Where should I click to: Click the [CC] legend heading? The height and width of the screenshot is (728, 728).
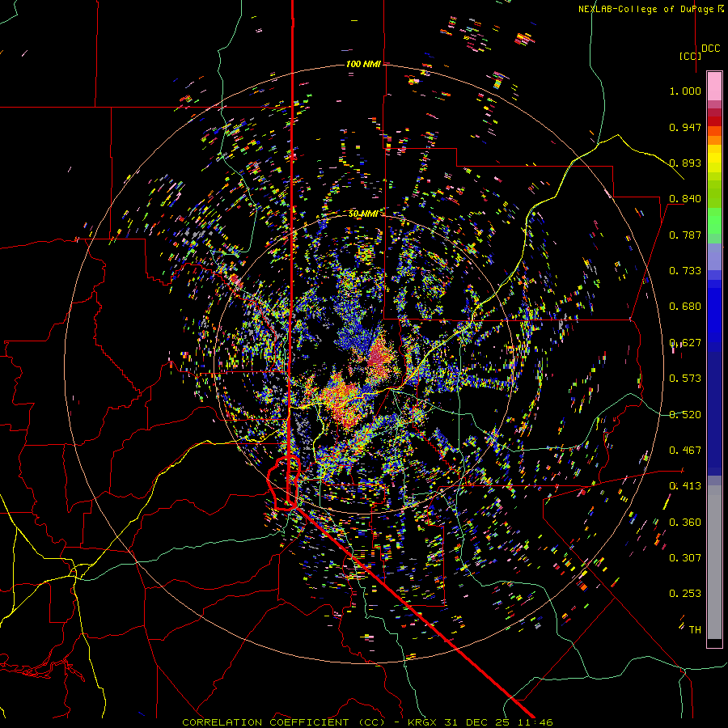coord(691,56)
